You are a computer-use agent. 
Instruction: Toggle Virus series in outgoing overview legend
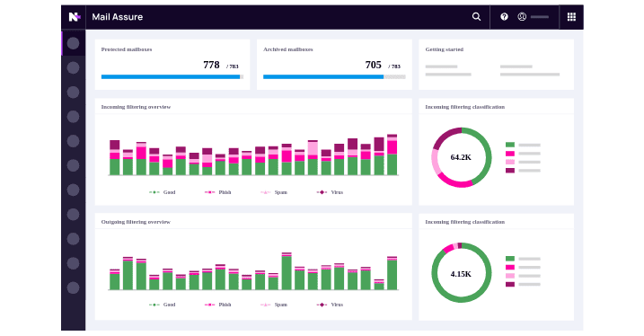click(330, 305)
